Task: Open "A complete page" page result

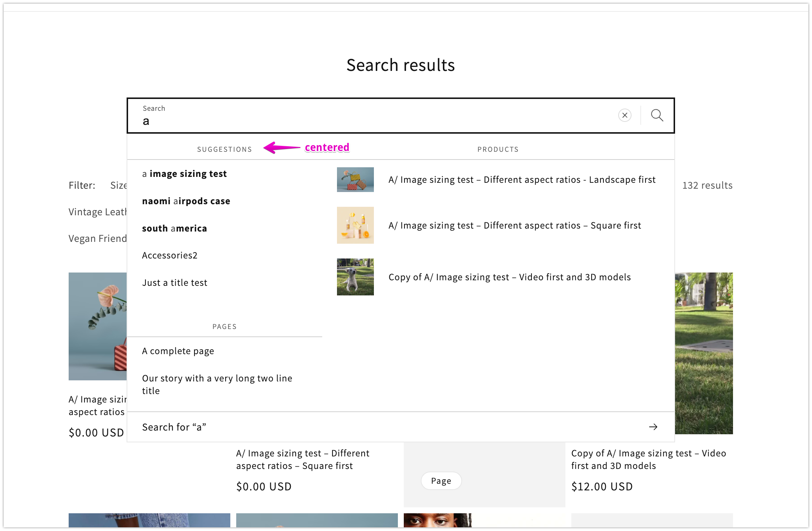Action: (178, 351)
